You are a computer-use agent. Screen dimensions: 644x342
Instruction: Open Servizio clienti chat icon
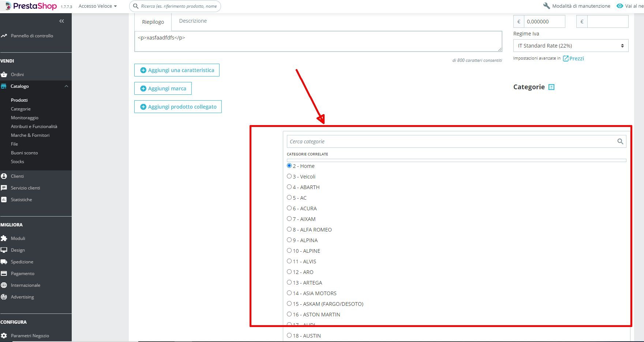pos(4,188)
